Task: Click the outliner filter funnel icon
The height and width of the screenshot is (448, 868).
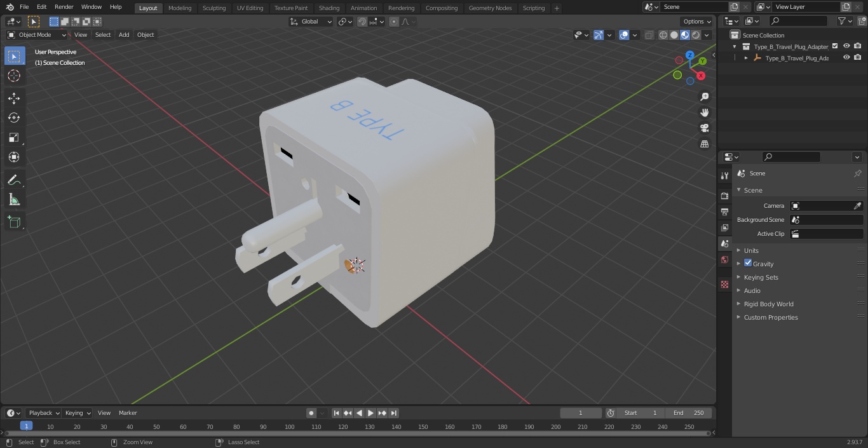Action: pyautogui.click(x=842, y=21)
